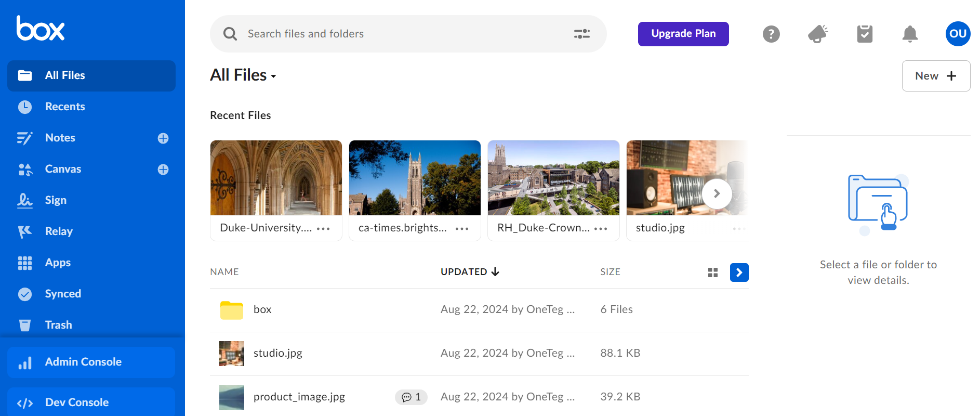Image resolution: width=980 pixels, height=416 pixels.
Task: Open search filter options icon
Action: tap(581, 34)
